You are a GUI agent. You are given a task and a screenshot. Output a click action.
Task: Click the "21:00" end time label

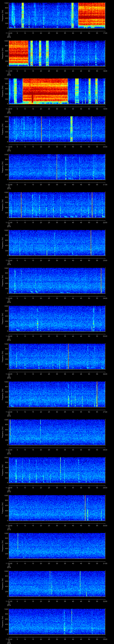click(105, 184)
